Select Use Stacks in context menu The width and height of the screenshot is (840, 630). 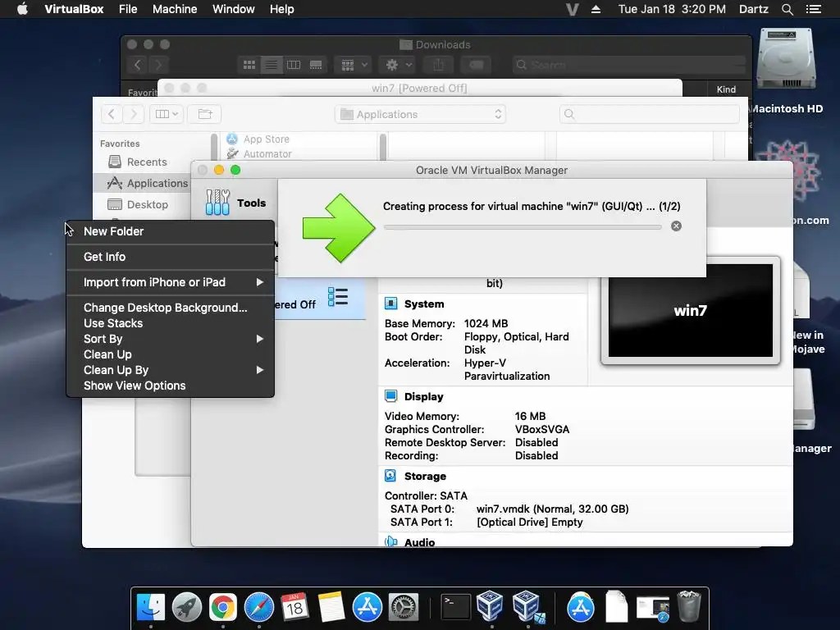(171, 323)
